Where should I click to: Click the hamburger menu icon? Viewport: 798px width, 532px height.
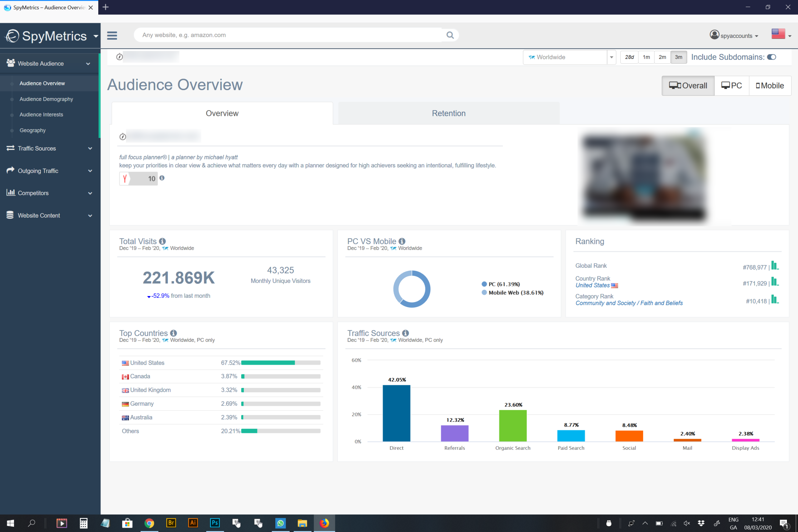[x=112, y=35]
